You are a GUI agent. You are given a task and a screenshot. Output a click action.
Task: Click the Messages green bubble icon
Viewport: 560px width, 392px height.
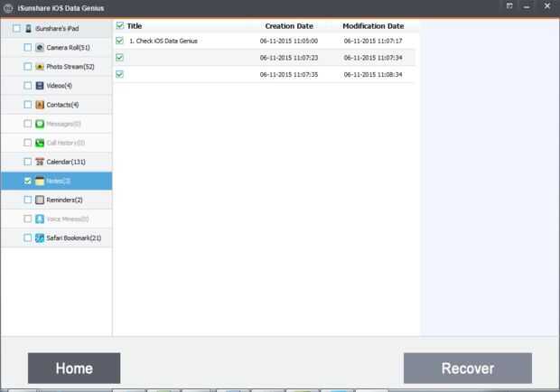40,124
